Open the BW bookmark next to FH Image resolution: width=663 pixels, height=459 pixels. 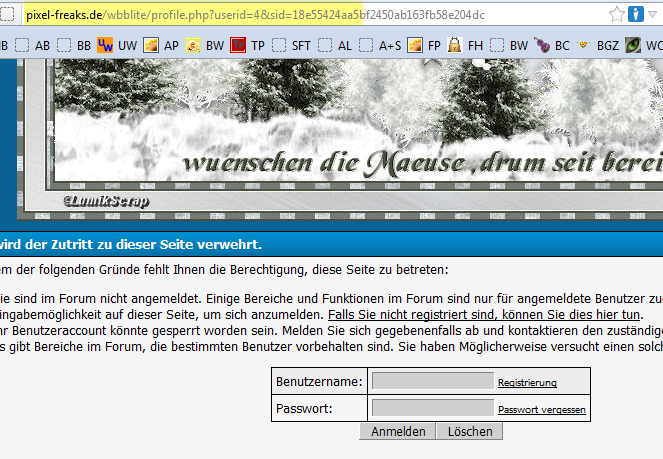coord(509,45)
